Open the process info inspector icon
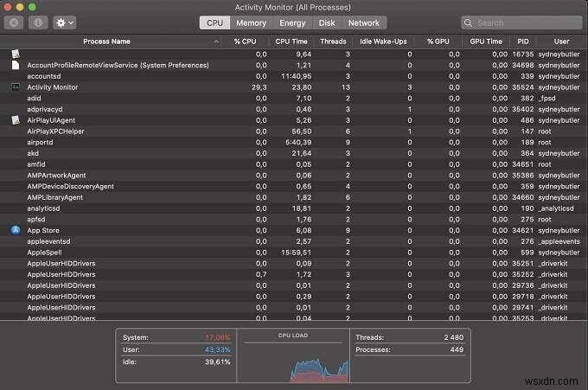Viewport: 588px width, 390px height. (38, 22)
